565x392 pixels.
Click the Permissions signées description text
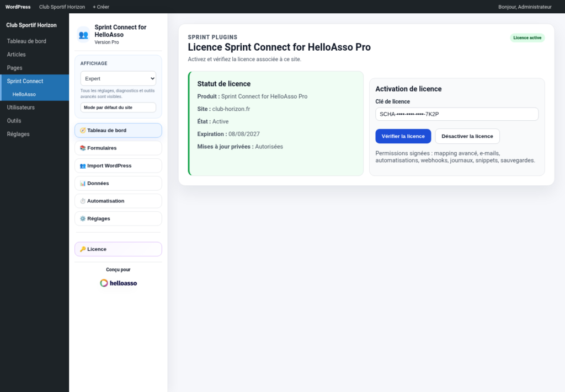pyautogui.click(x=455, y=157)
